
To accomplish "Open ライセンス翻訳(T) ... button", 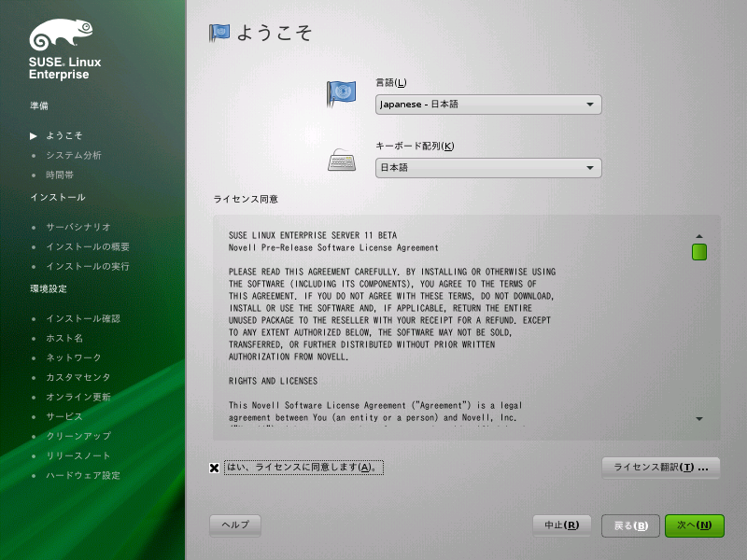I will (x=661, y=468).
